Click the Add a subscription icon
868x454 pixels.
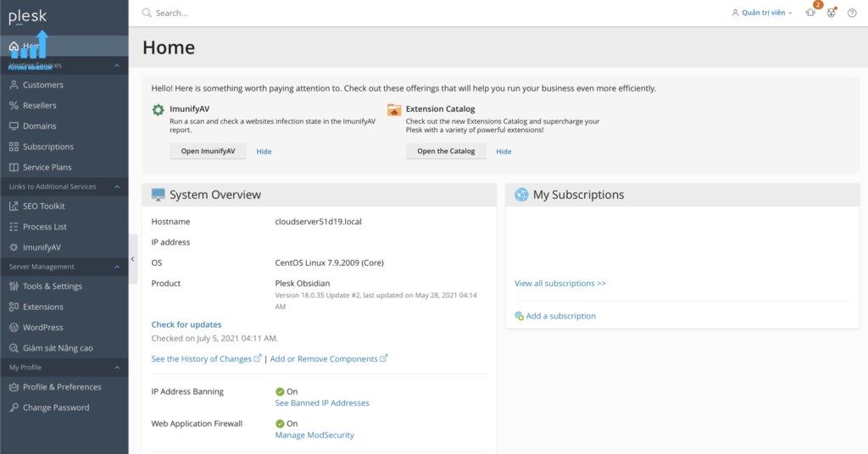click(519, 316)
